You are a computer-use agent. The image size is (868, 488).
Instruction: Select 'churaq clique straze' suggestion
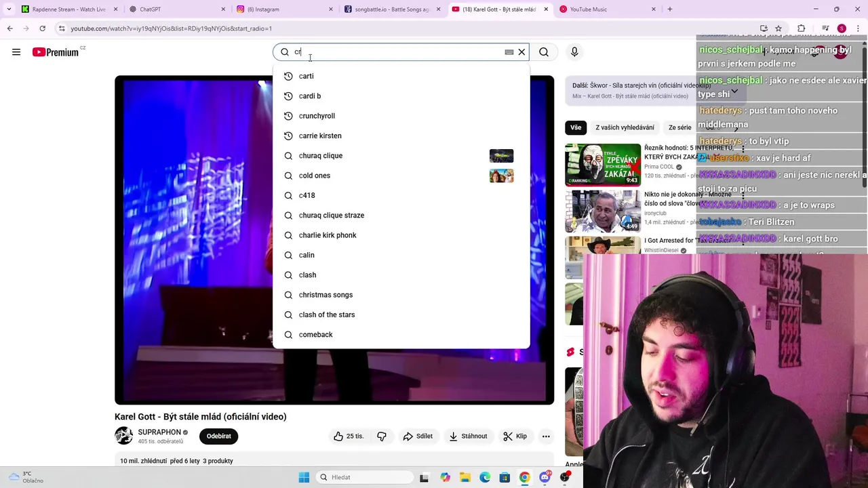point(401,216)
